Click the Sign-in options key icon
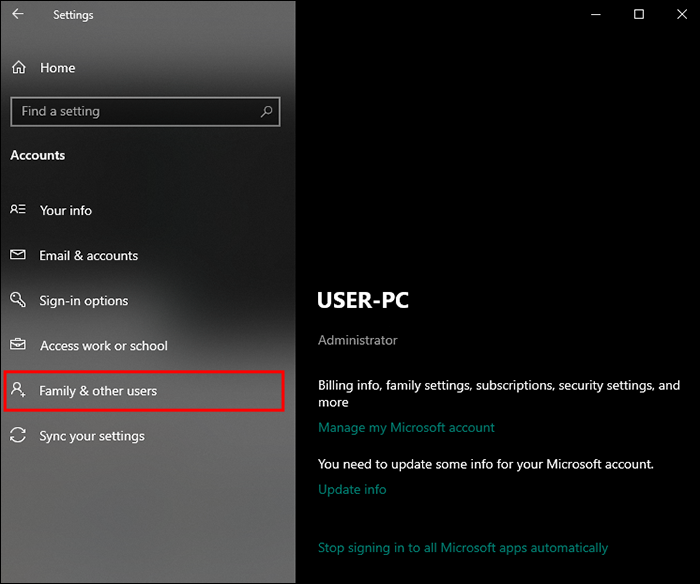700x584 pixels. click(18, 300)
